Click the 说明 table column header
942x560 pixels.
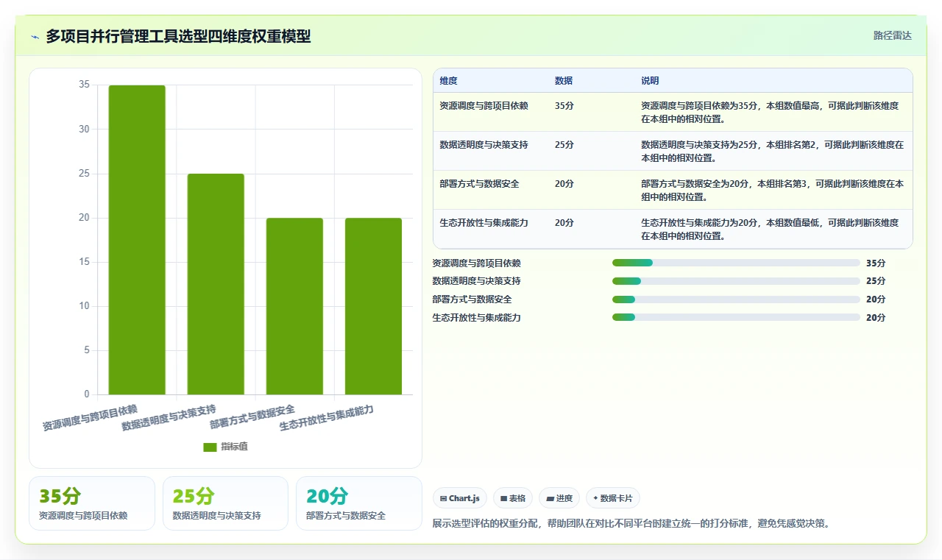click(650, 81)
